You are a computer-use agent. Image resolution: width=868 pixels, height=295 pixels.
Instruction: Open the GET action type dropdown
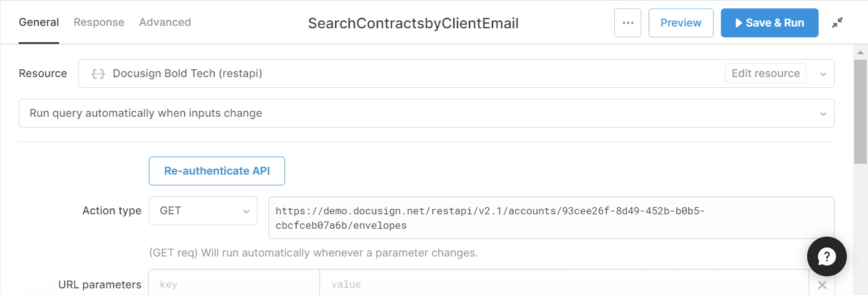tap(203, 211)
